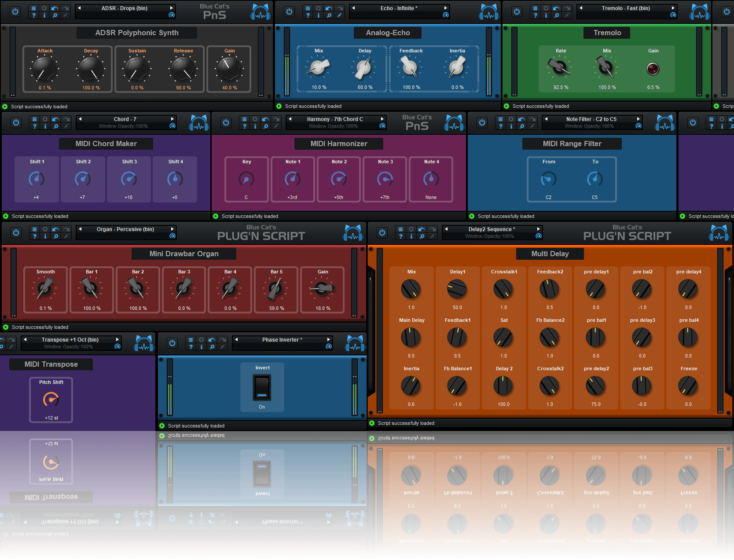The image size is (734, 560).
Task: Undo in Delay2 Sequence plugin toolbar
Action: pos(422,229)
